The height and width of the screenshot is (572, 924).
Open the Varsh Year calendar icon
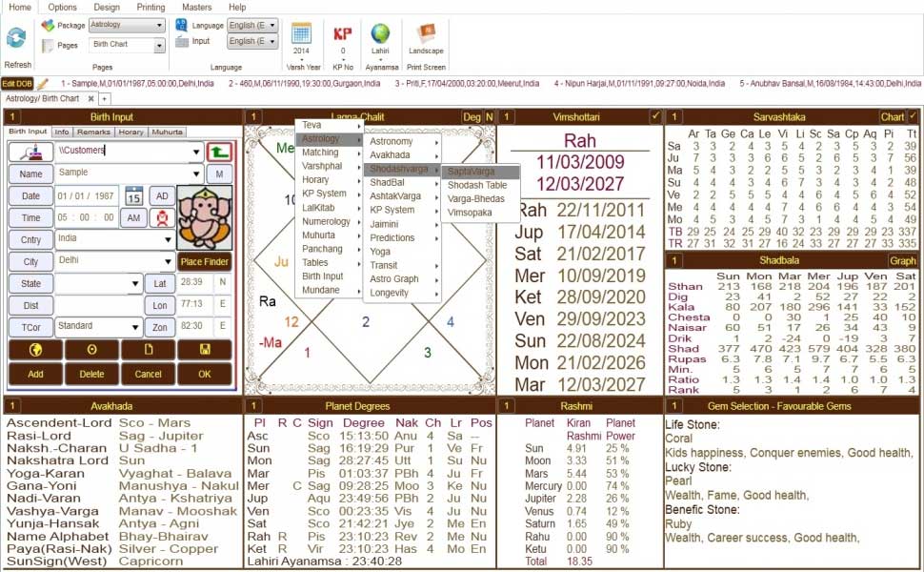301,33
